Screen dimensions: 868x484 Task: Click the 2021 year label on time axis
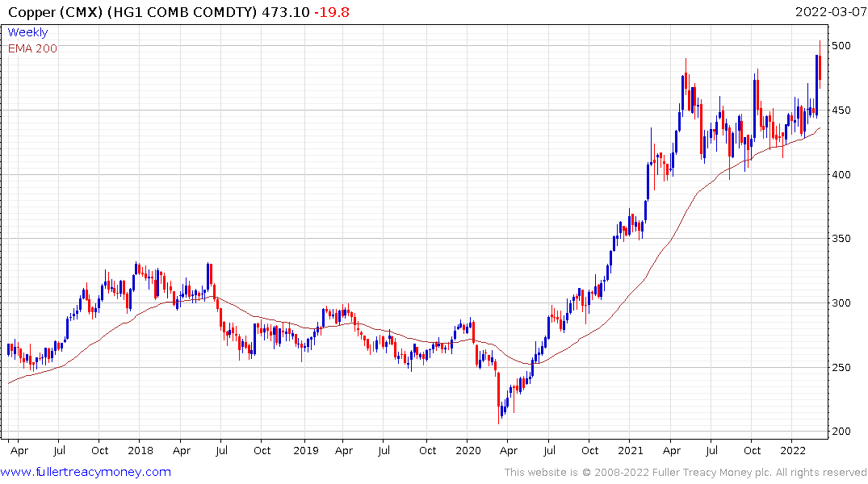631,451
